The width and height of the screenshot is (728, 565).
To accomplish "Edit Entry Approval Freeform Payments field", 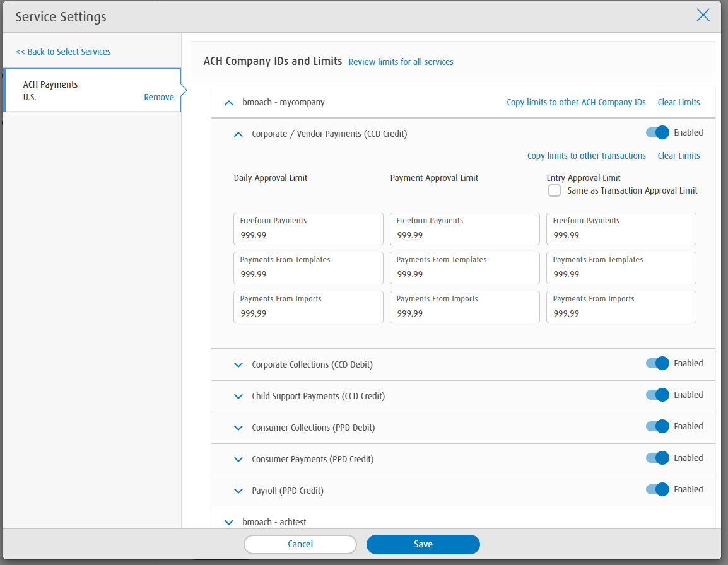I will pyautogui.click(x=621, y=229).
